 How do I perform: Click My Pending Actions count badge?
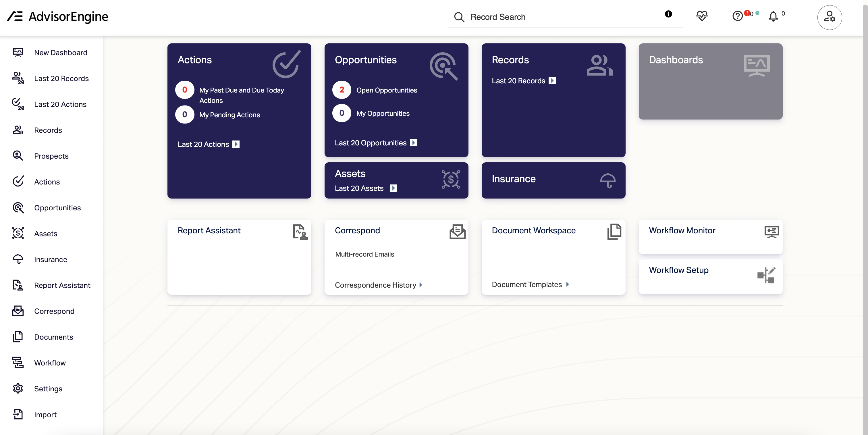185,115
